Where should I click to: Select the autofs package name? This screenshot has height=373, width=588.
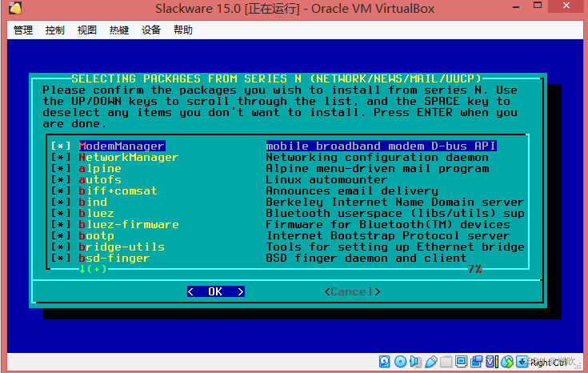click(x=100, y=180)
